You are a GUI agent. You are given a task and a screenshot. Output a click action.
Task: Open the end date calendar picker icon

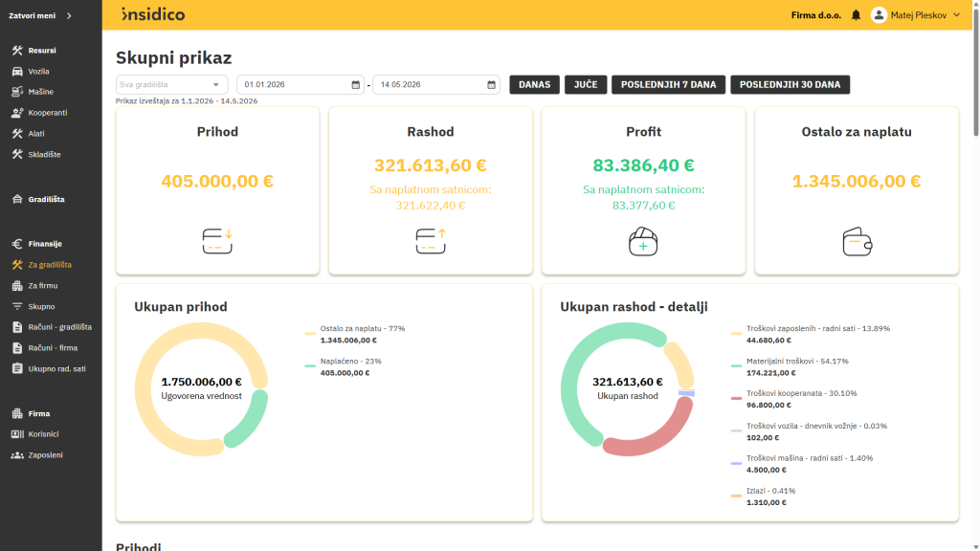tap(491, 85)
